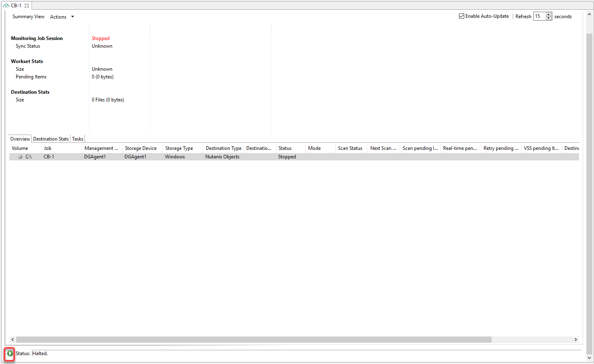Increase refresh seconds with up stepper

[549, 15]
